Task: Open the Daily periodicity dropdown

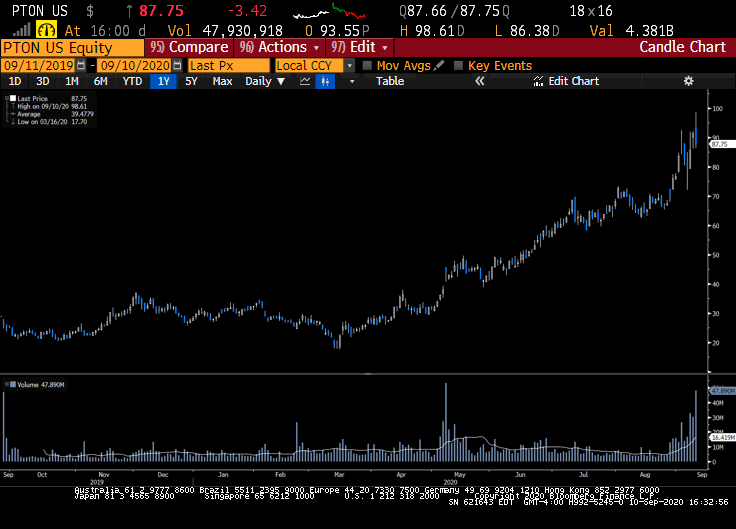Action: point(265,81)
